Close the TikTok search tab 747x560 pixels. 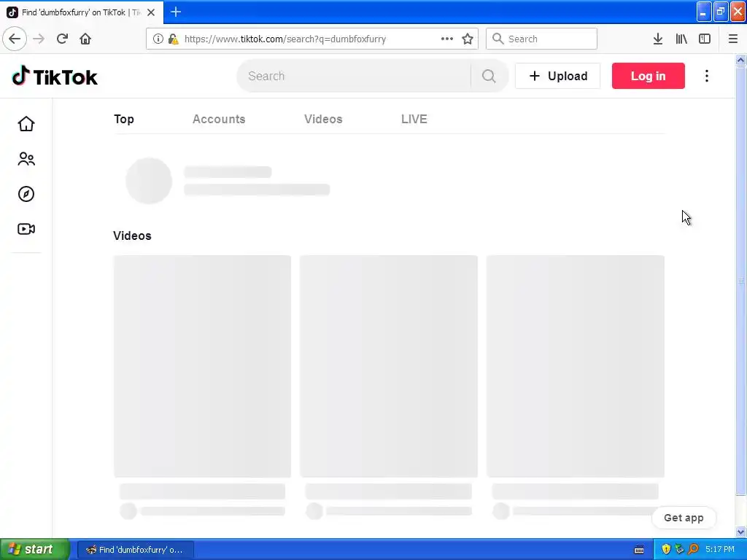151,12
